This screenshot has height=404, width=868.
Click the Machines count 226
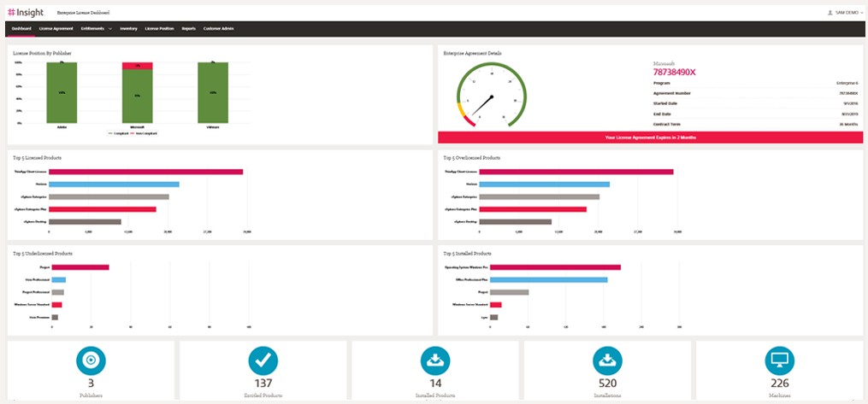click(x=779, y=384)
